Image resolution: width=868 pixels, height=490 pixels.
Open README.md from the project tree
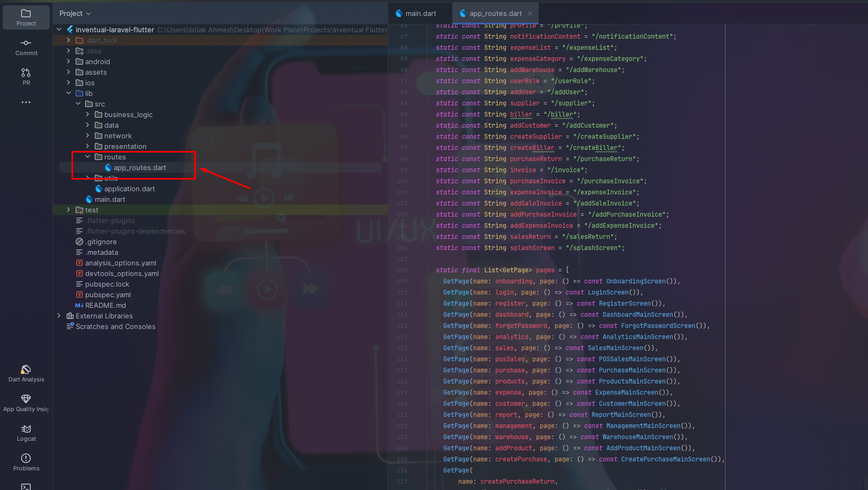coord(105,305)
